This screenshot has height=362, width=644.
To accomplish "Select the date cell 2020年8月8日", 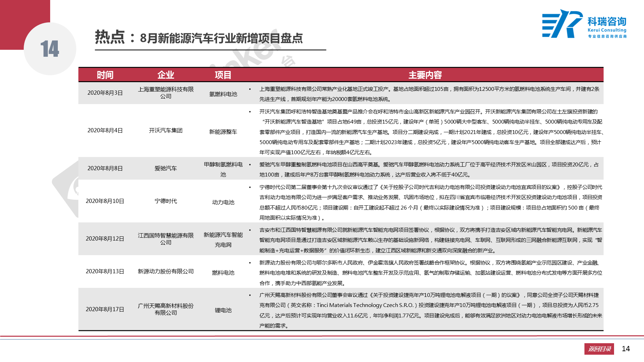I will click(x=105, y=168).
